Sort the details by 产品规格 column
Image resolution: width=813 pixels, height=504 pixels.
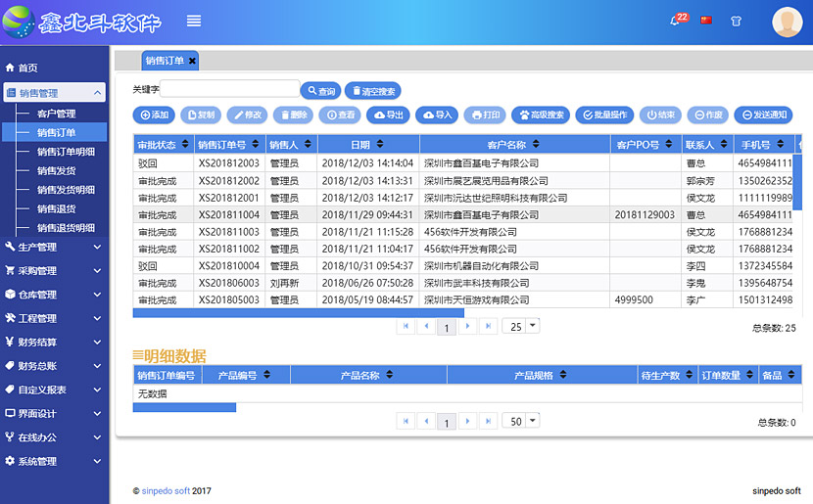click(x=542, y=375)
